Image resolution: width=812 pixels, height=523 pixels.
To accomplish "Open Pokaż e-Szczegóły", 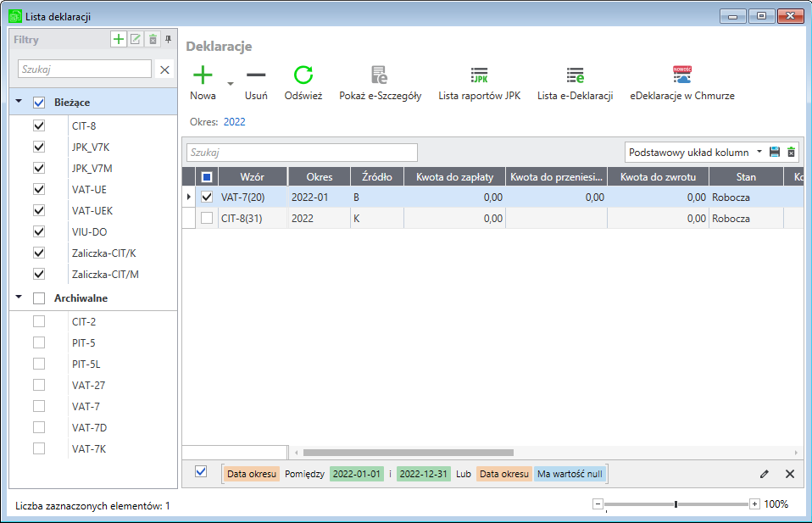I will 380,75.
